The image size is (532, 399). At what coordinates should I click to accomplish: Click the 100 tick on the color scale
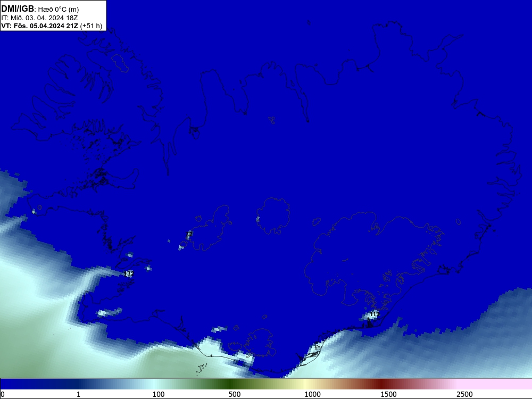[x=159, y=394]
